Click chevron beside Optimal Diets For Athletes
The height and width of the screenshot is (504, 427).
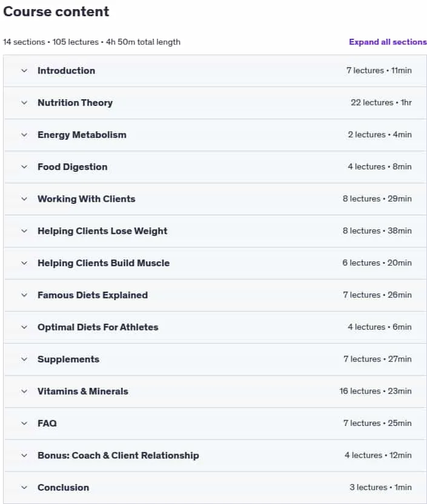pyautogui.click(x=24, y=327)
